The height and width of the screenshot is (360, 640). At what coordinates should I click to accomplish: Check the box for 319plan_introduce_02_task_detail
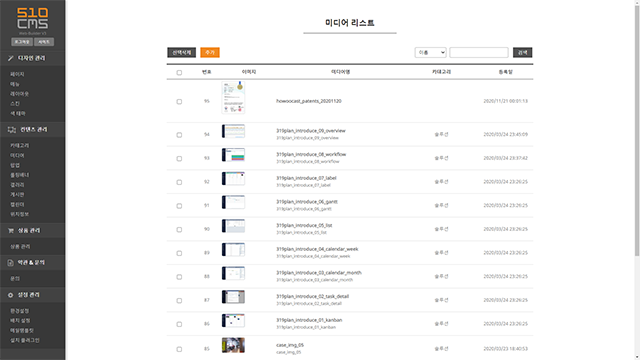tap(179, 301)
